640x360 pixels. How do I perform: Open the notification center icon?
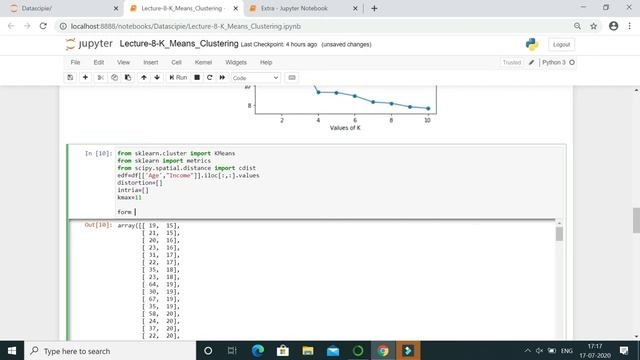coord(624,351)
